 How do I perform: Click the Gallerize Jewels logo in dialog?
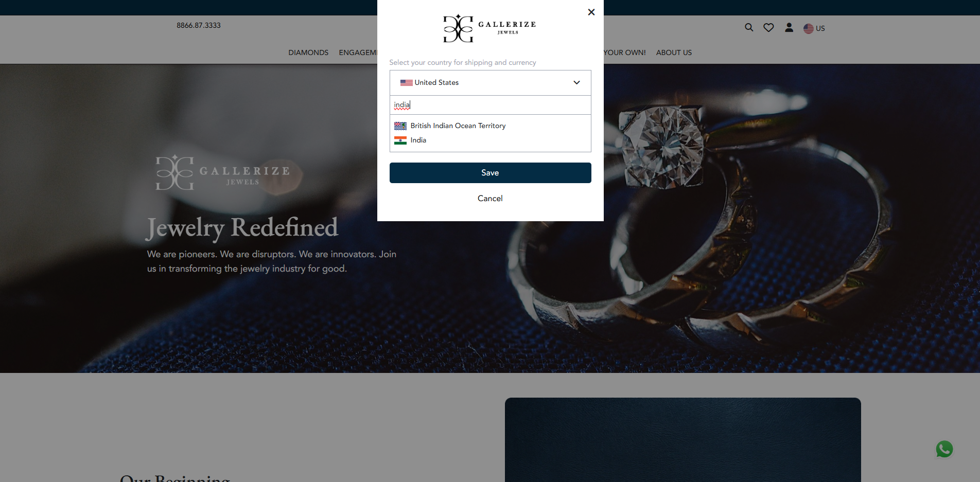(x=489, y=28)
